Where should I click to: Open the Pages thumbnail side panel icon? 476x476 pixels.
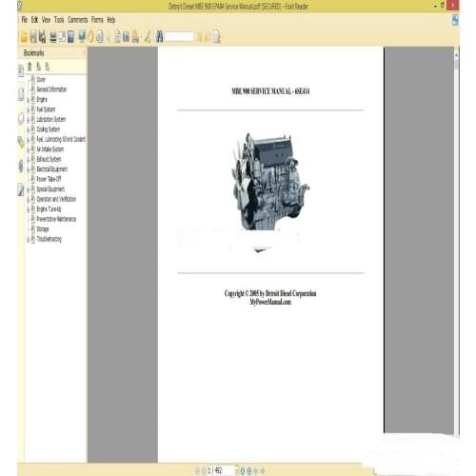click(21, 94)
